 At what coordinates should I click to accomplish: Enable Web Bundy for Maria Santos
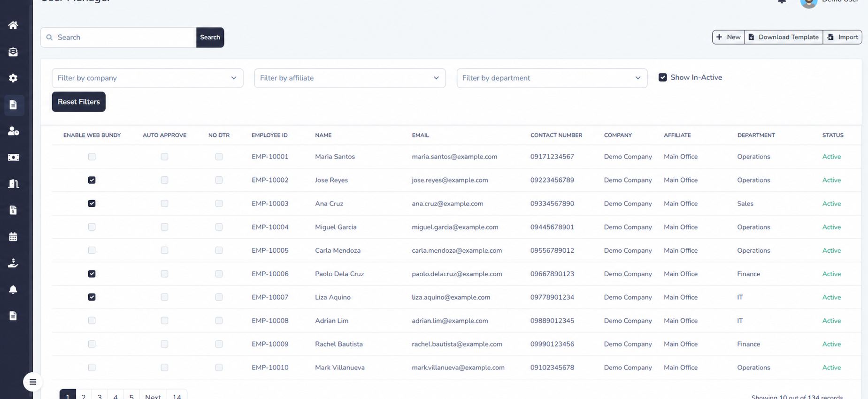[x=92, y=157]
